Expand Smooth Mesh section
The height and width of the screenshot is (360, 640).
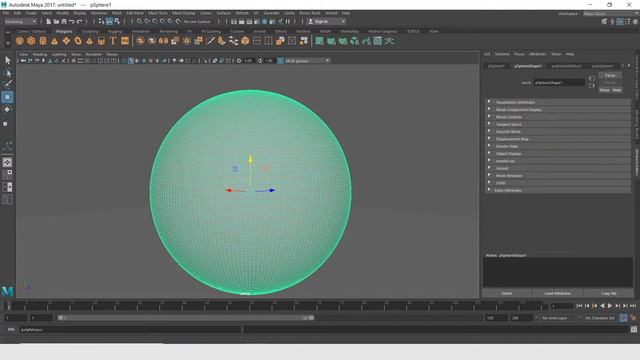[x=558, y=131]
